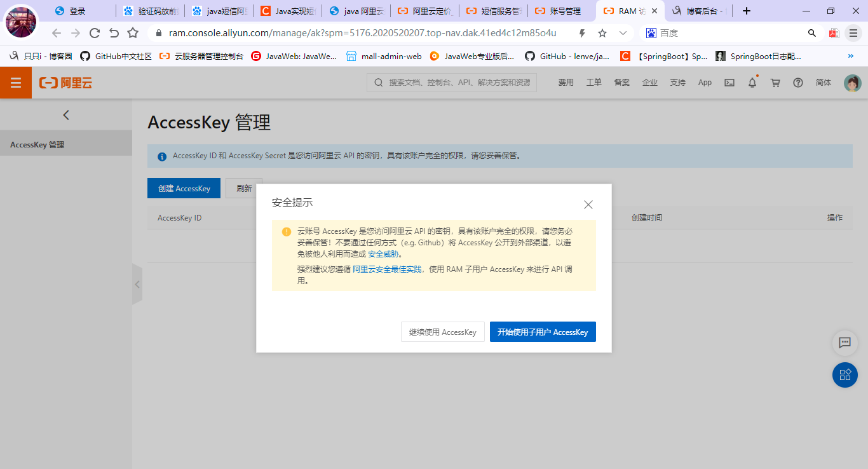
Task: Open the notifications bell
Action: [752, 83]
